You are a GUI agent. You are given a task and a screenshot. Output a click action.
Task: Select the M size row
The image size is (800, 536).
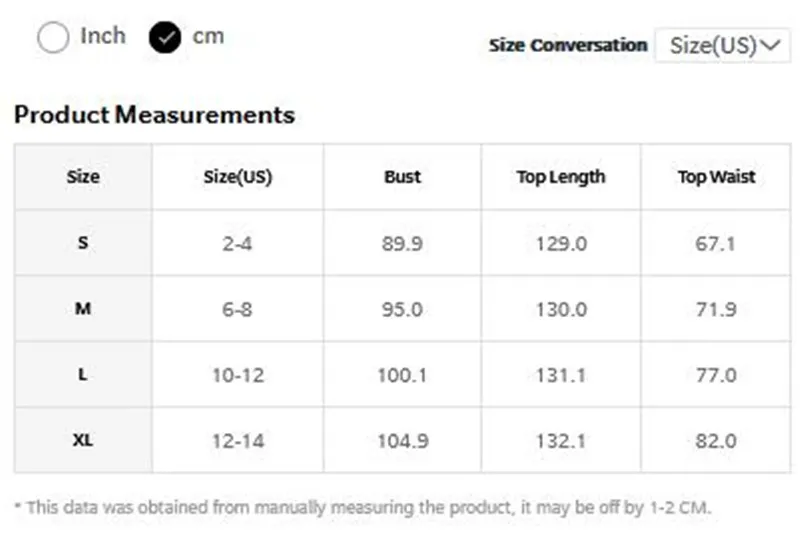click(x=403, y=309)
